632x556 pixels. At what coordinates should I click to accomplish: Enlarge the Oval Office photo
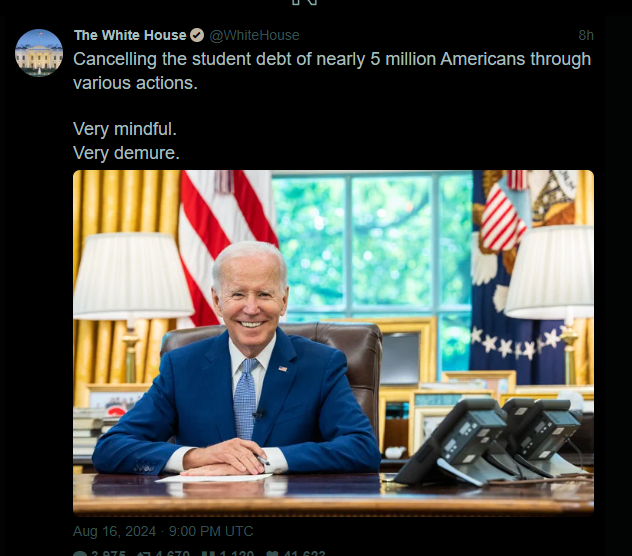[333, 343]
